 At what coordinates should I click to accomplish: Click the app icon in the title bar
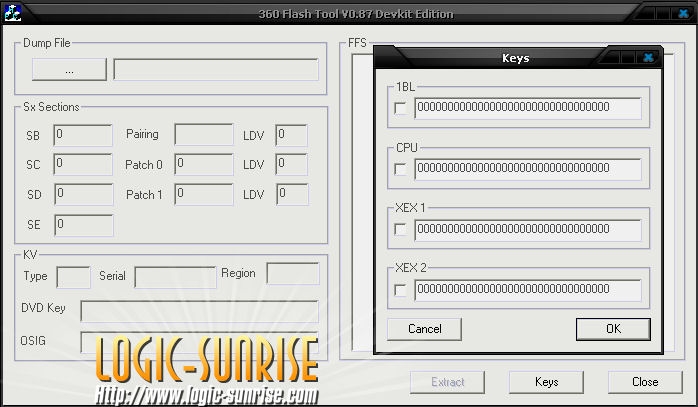point(12,13)
